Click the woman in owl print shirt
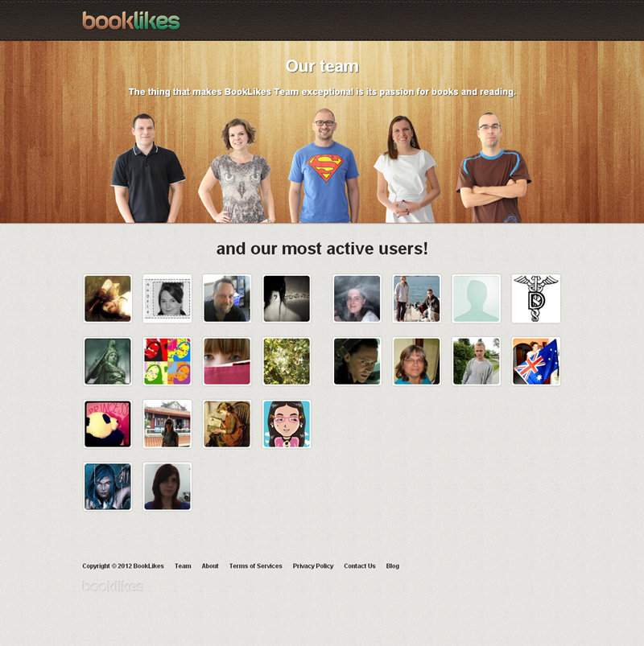 (x=237, y=171)
